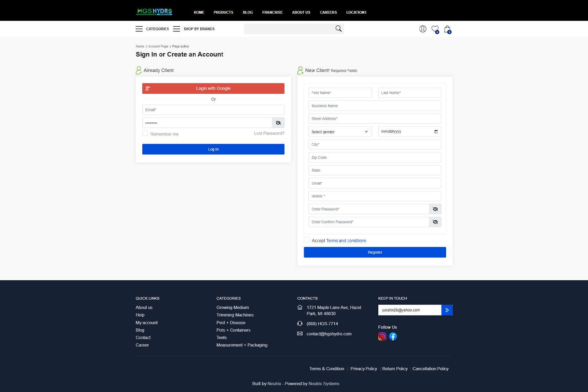588x392 pixels.
Task: Go to the Franchise menu item
Action: [272, 13]
